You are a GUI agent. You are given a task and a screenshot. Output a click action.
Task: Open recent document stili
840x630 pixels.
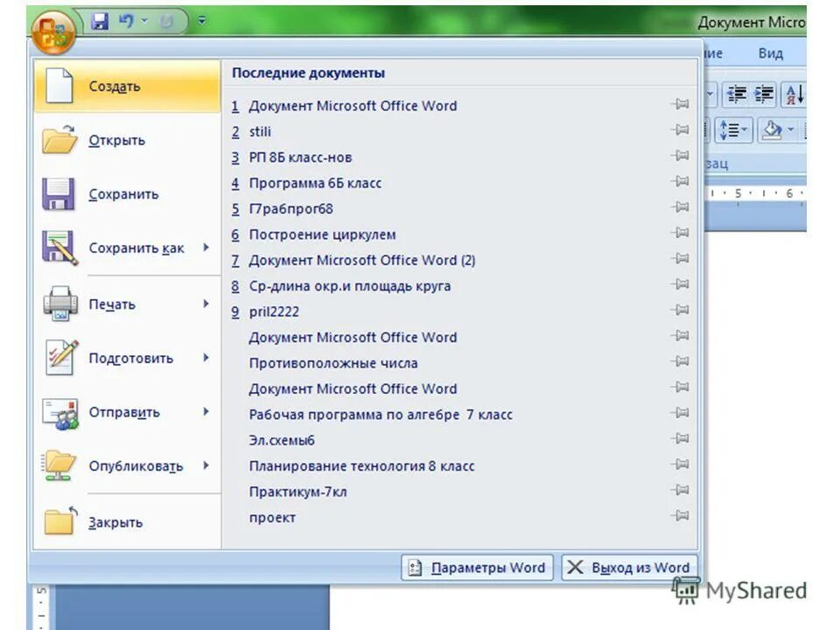click(x=459, y=131)
